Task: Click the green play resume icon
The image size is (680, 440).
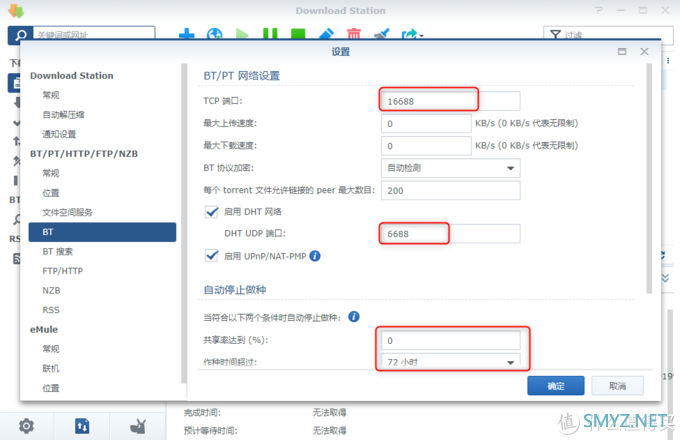Action: click(x=242, y=34)
